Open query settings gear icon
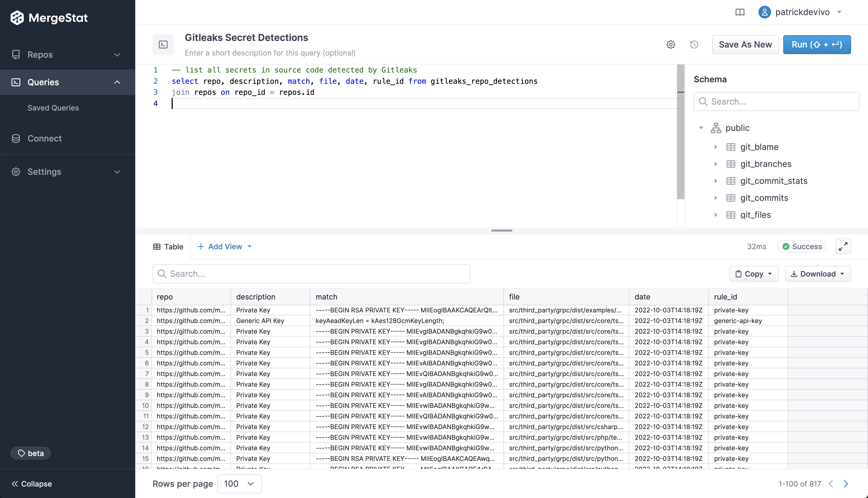The image size is (868, 498). [671, 45]
